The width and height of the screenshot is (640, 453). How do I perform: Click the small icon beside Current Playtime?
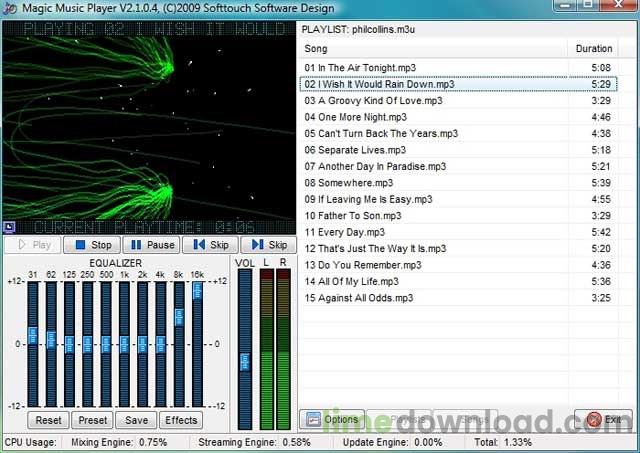tap(9, 227)
